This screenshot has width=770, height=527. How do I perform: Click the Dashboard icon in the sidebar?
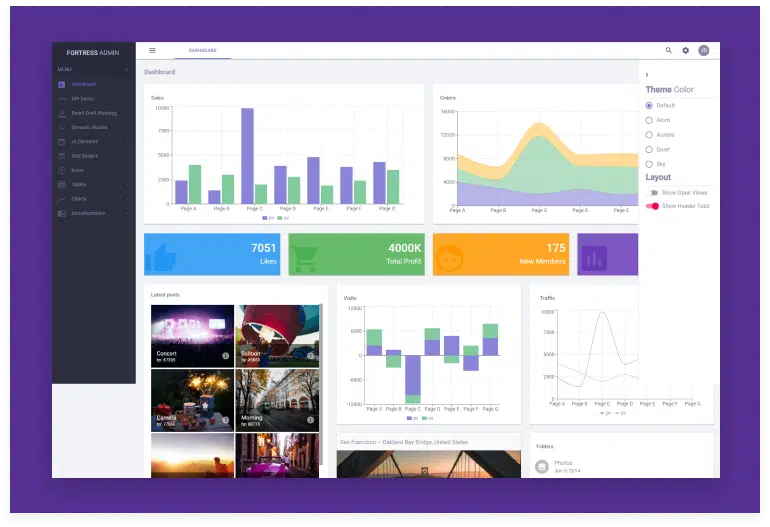(x=61, y=84)
